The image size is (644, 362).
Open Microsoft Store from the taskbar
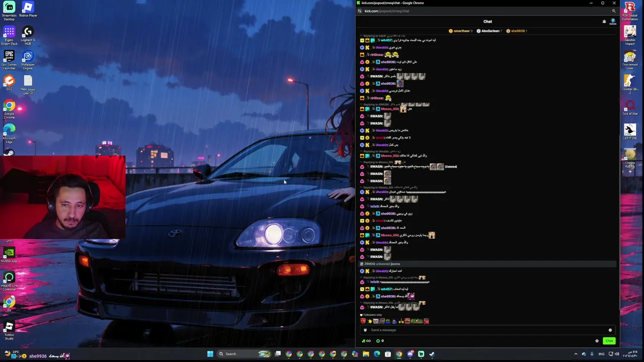point(388,354)
